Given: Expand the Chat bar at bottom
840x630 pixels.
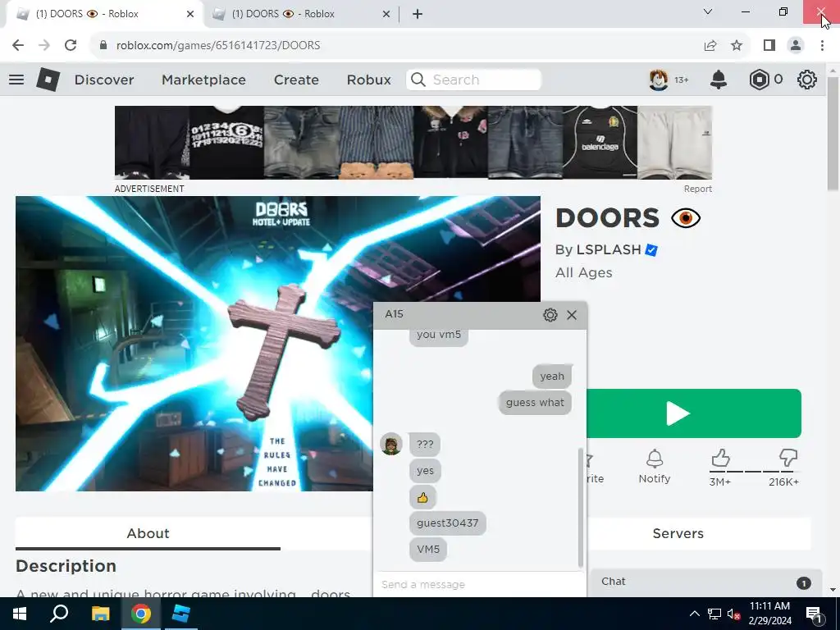Looking at the screenshot, I should [x=705, y=582].
